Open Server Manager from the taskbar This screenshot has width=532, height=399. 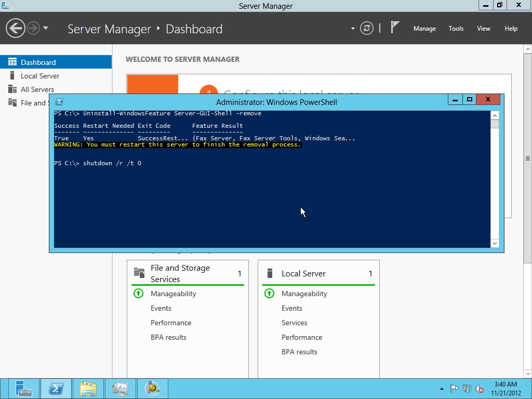click(x=23, y=388)
